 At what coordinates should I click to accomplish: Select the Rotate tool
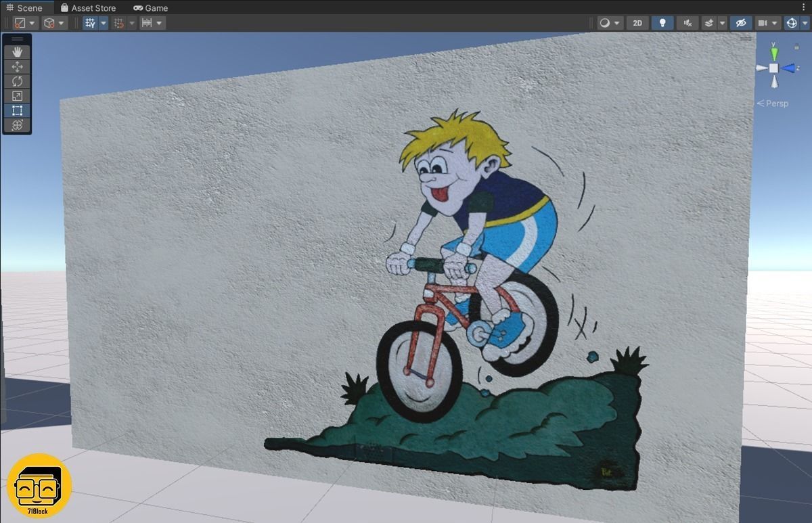(x=17, y=81)
